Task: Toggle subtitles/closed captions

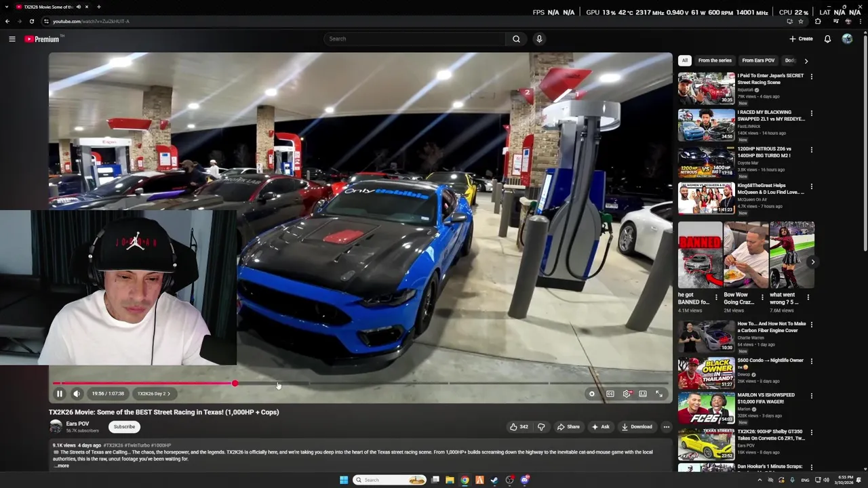Action: point(610,394)
